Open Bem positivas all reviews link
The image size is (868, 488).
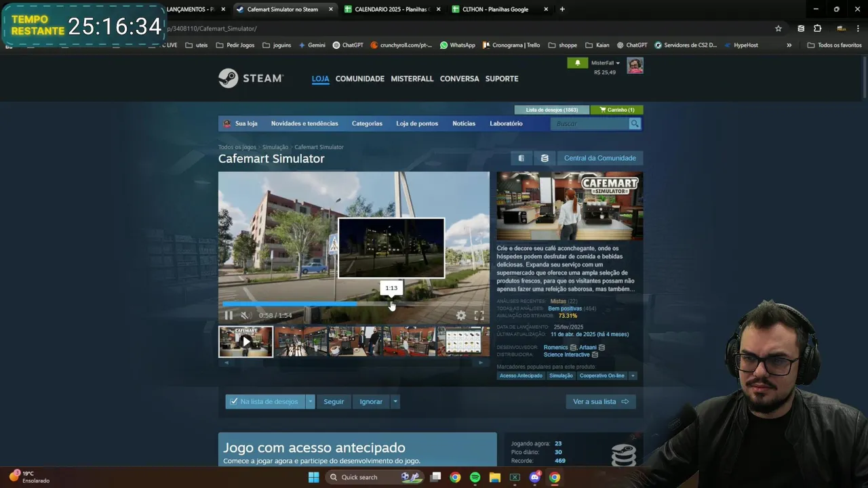pos(565,308)
